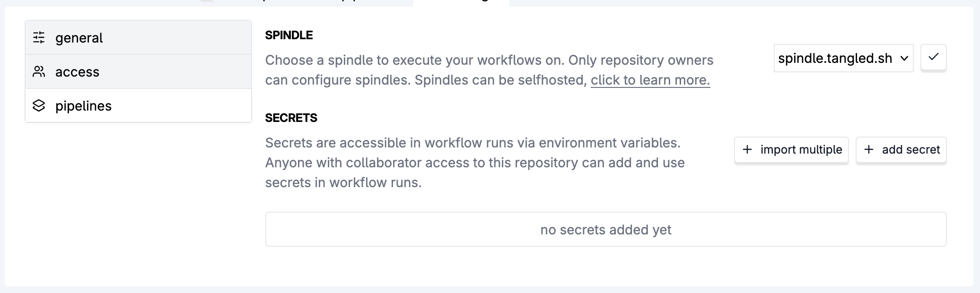Click the secrets description paragraph text
Screen dimensions: 980x293
click(474, 163)
